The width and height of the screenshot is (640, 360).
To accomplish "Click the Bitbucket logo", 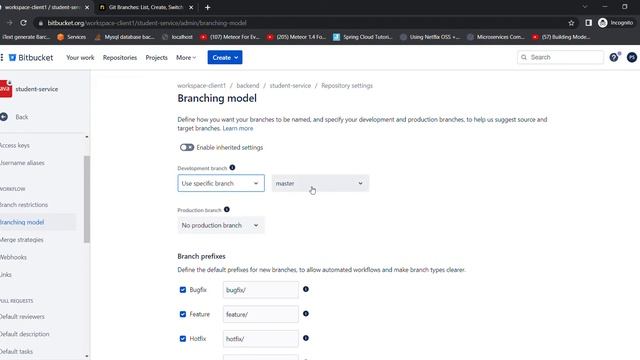I will click(31, 58).
